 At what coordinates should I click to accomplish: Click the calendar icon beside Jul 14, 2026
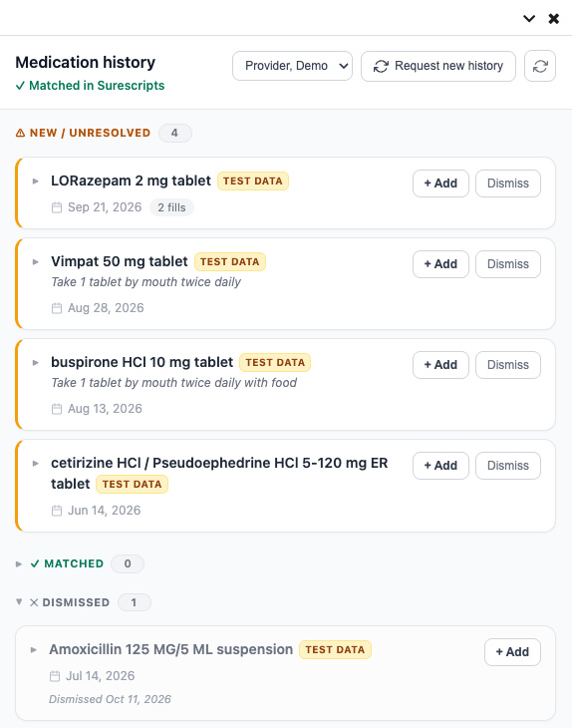[x=55, y=676]
